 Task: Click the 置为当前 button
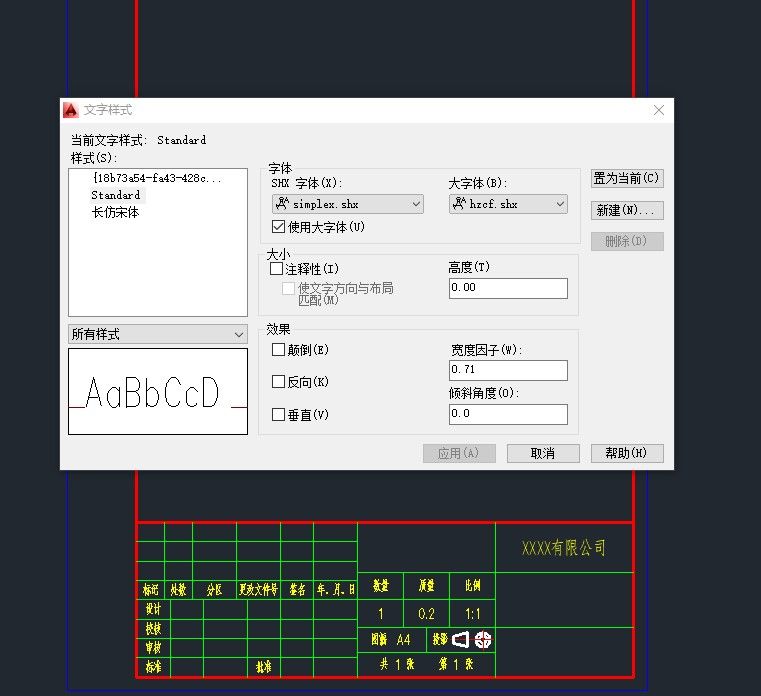[x=627, y=179]
